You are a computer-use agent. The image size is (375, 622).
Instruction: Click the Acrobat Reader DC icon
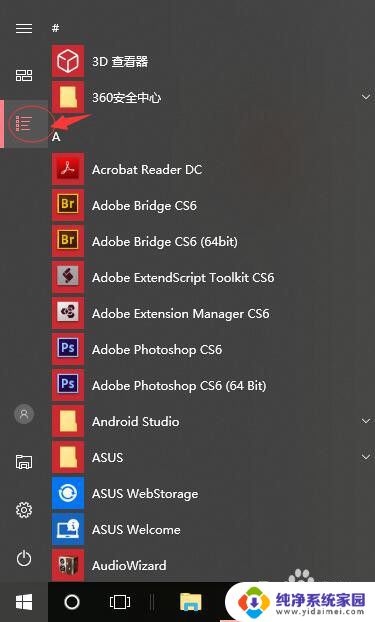(68, 169)
